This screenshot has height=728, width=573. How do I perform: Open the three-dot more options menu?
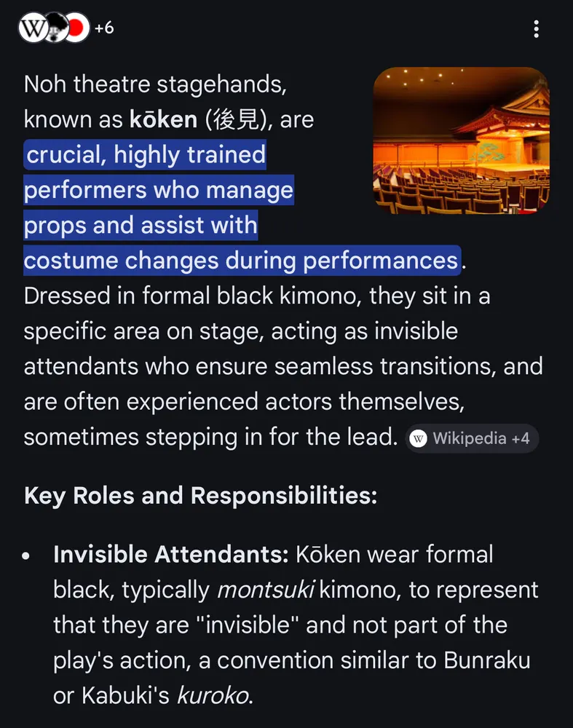[536, 29]
